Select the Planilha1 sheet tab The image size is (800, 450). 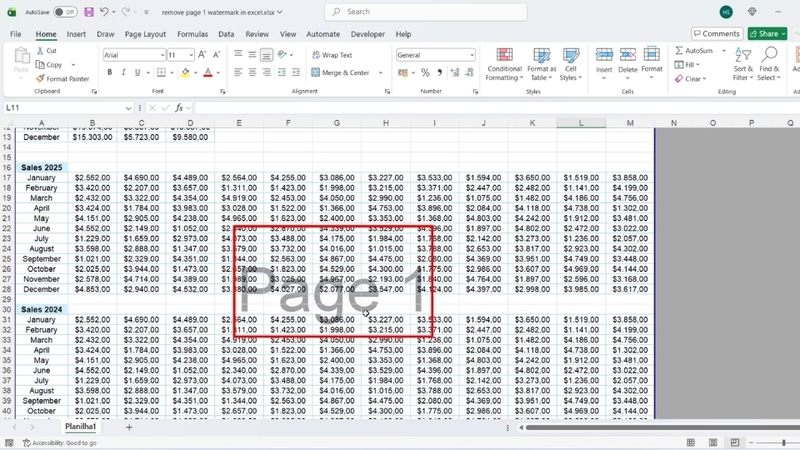pyautogui.click(x=80, y=427)
